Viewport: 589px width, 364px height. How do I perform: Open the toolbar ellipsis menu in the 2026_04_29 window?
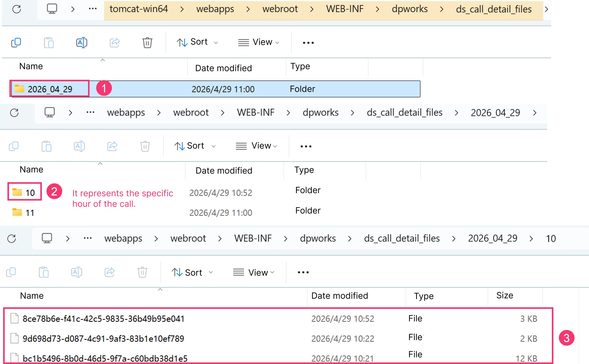click(306, 146)
